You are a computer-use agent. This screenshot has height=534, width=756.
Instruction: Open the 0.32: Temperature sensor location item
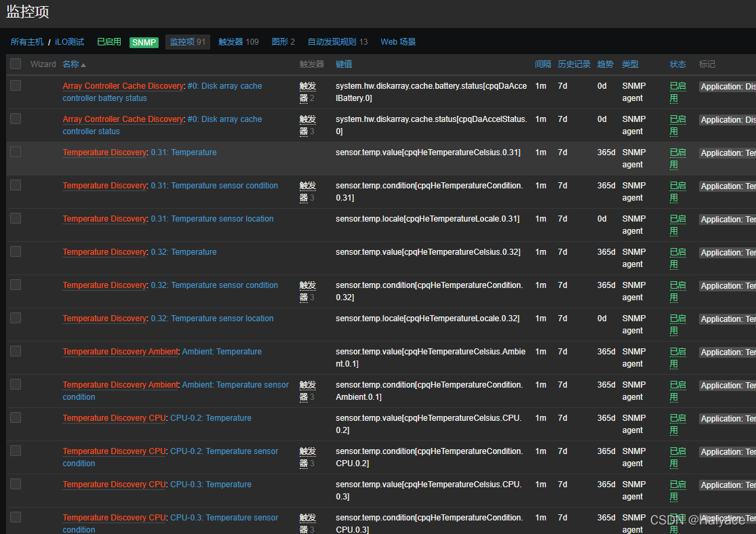point(212,319)
